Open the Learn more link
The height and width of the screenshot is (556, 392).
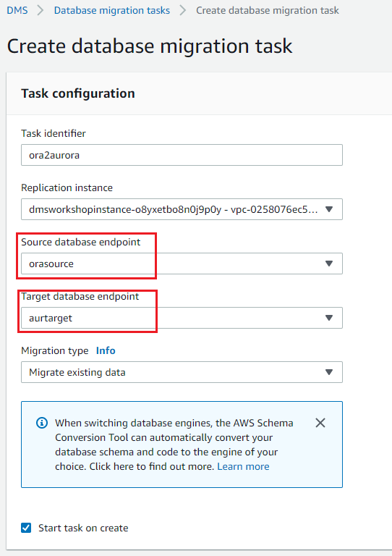pos(243,466)
